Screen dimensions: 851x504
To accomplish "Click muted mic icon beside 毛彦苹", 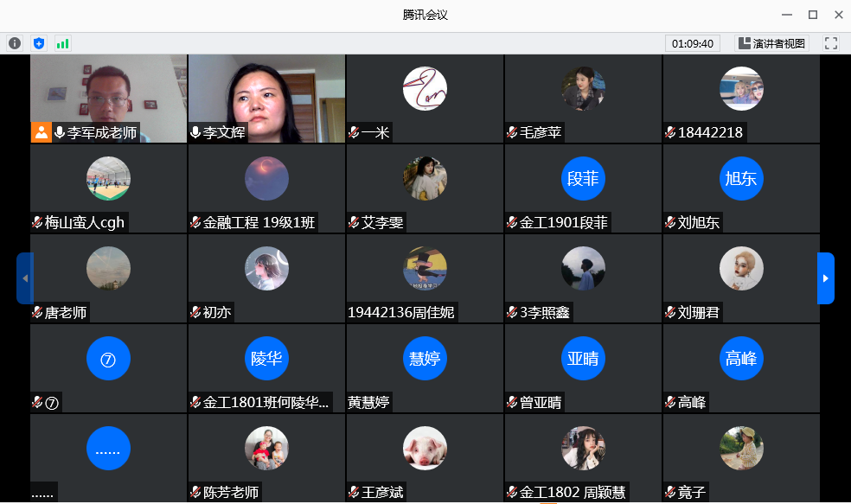I will click(512, 132).
